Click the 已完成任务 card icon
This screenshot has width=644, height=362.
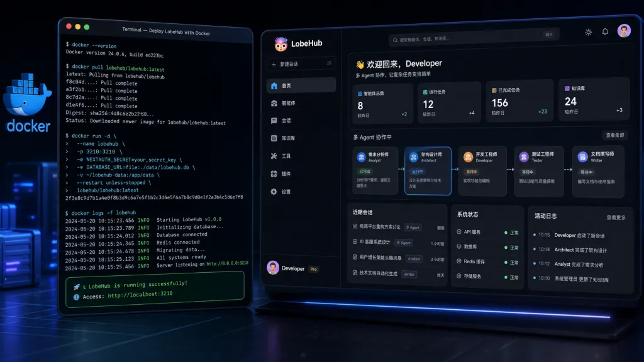pyautogui.click(x=494, y=90)
